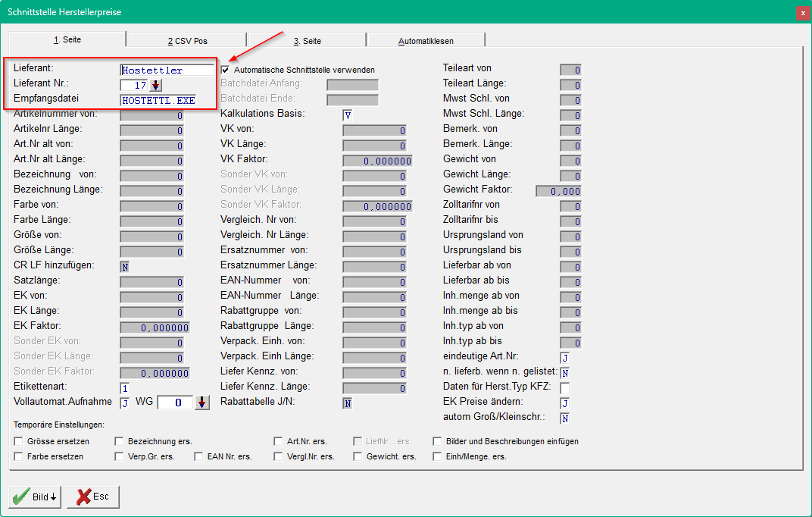Select the EK Preise ändern field
Viewport: 812px width, 517px height.
coord(565,403)
